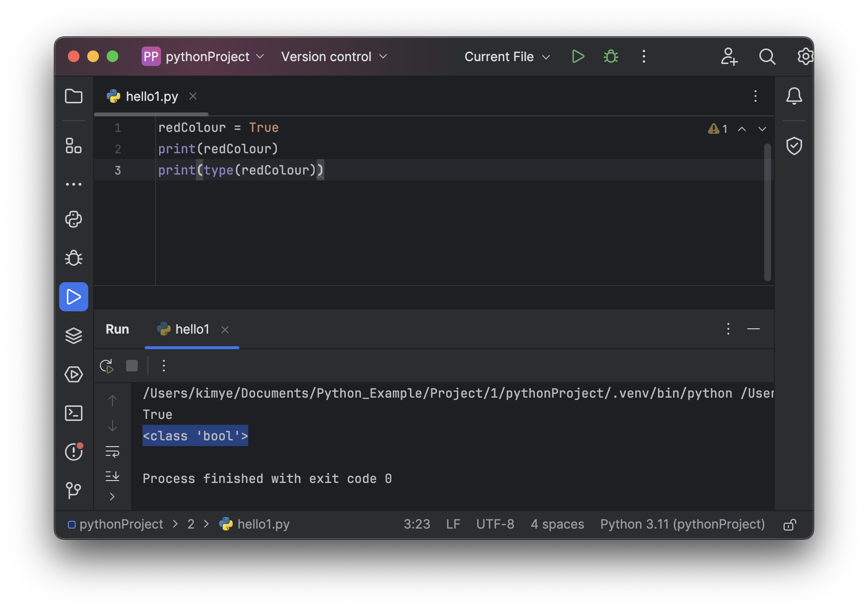Open the Project tool window folder icon
The width and height of the screenshot is (868, 611).
[x=74, y=96]
